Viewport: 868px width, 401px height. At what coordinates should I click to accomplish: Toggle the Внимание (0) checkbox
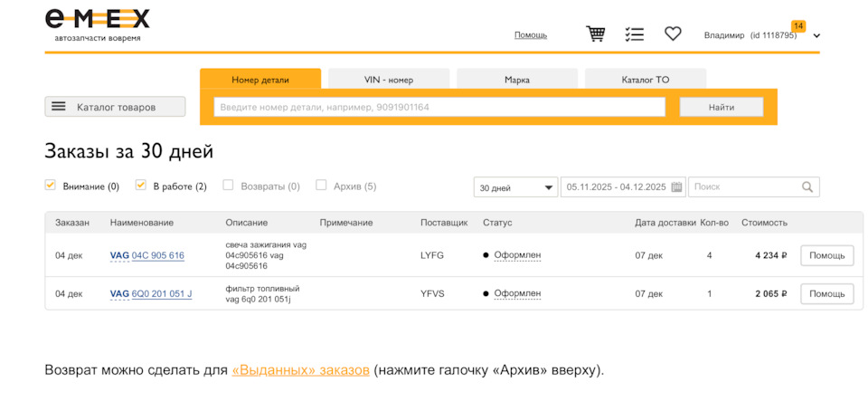coord(50,186)
